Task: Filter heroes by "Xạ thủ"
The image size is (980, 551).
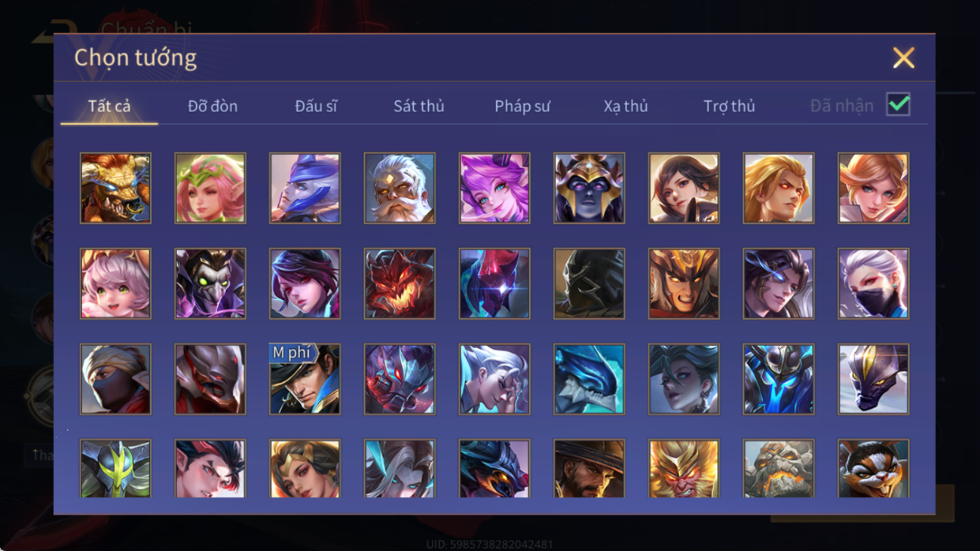Action: click(x=626, y=106)
